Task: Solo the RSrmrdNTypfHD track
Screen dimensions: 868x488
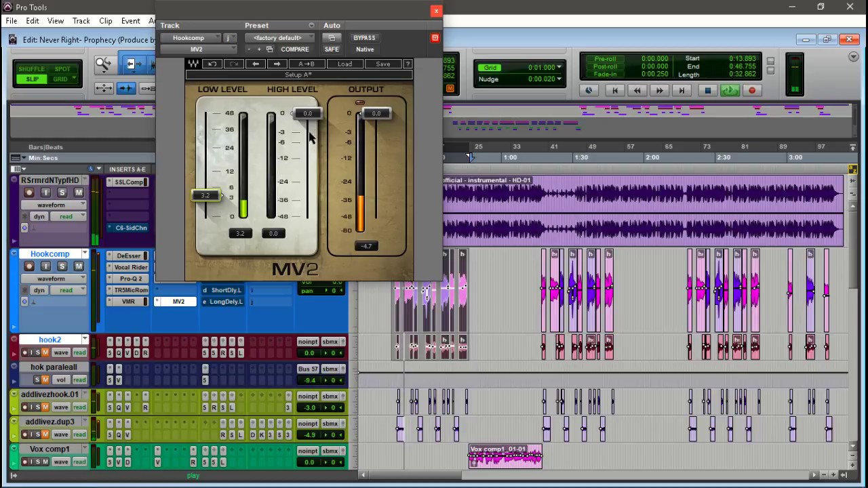Action: point(62,192)
